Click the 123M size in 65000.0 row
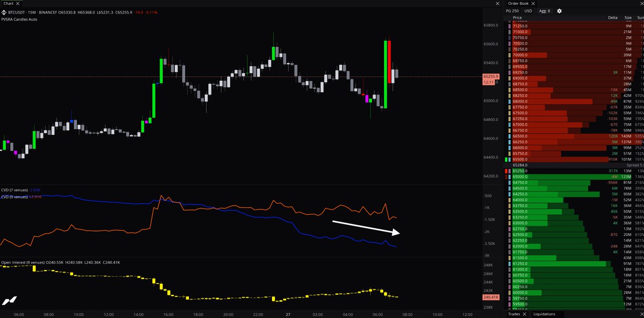 [626, 177]
